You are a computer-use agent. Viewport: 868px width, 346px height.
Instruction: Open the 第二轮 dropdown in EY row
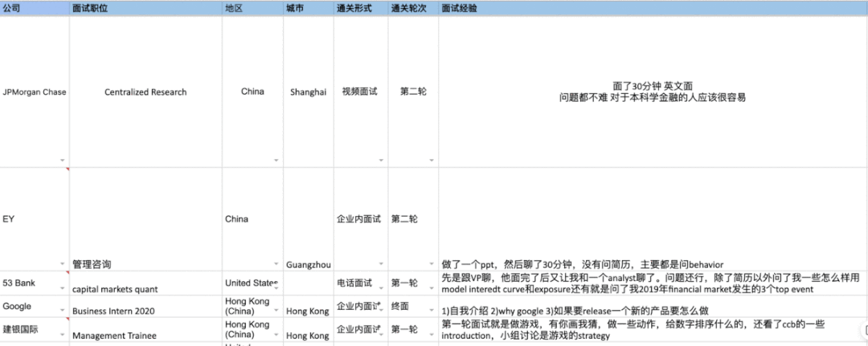tap(432, 264)
